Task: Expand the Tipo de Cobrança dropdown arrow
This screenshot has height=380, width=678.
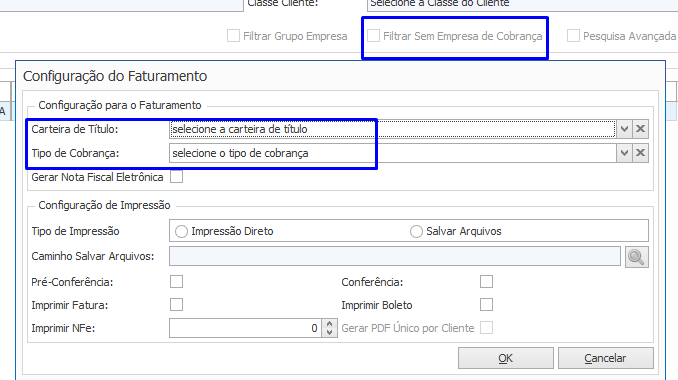Action: point(624,153)
